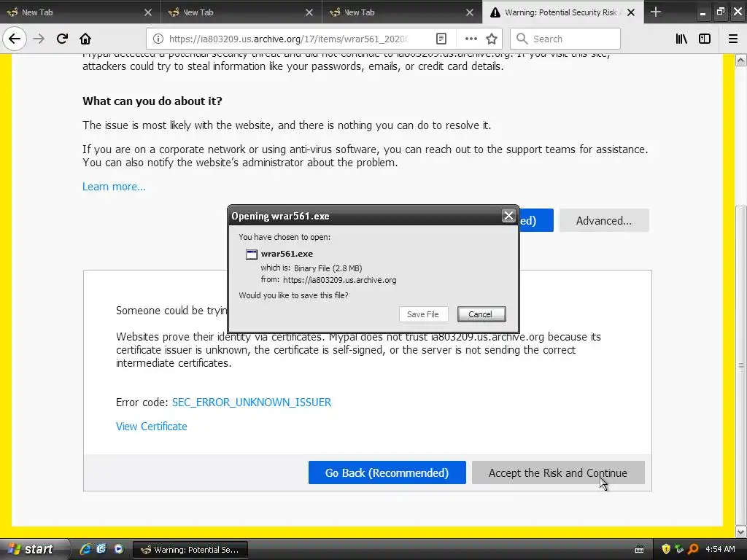Screen dimensions: 747x560
Task: Click View Certificate link
Action: click(152, 426)
